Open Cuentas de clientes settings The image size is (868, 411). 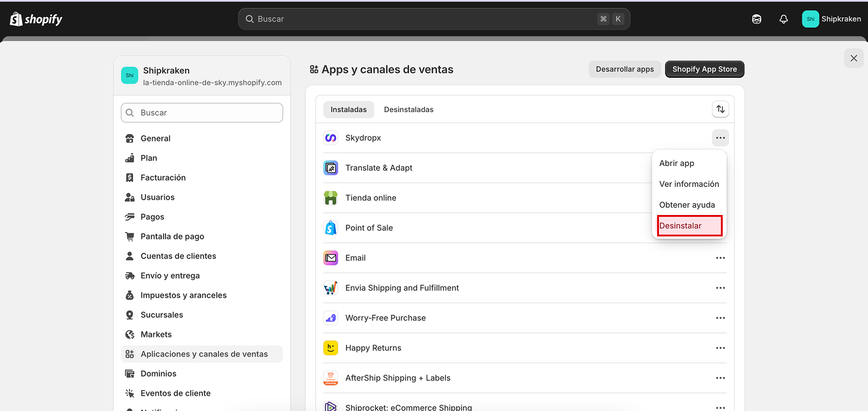coord(202,256)
